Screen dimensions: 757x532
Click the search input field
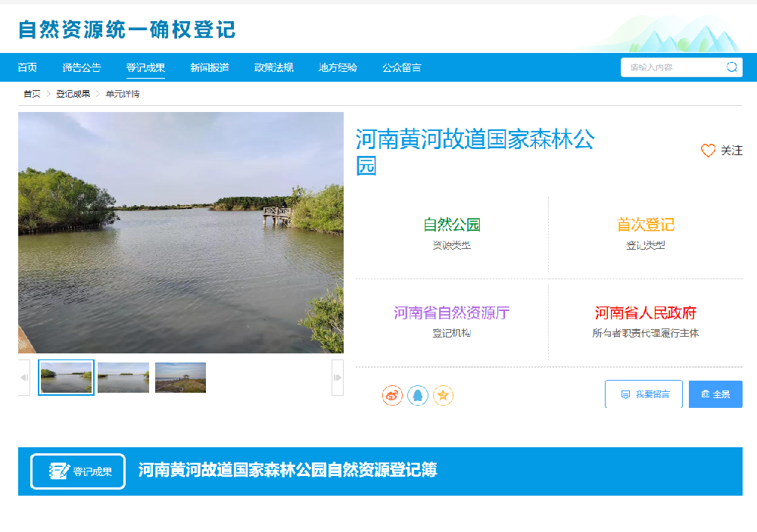click(673, 67)
